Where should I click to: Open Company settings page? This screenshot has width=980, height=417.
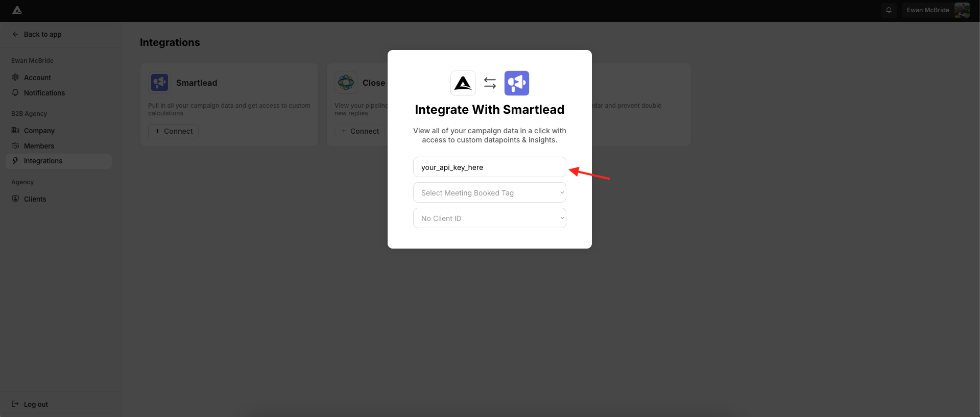click(39, 131)
